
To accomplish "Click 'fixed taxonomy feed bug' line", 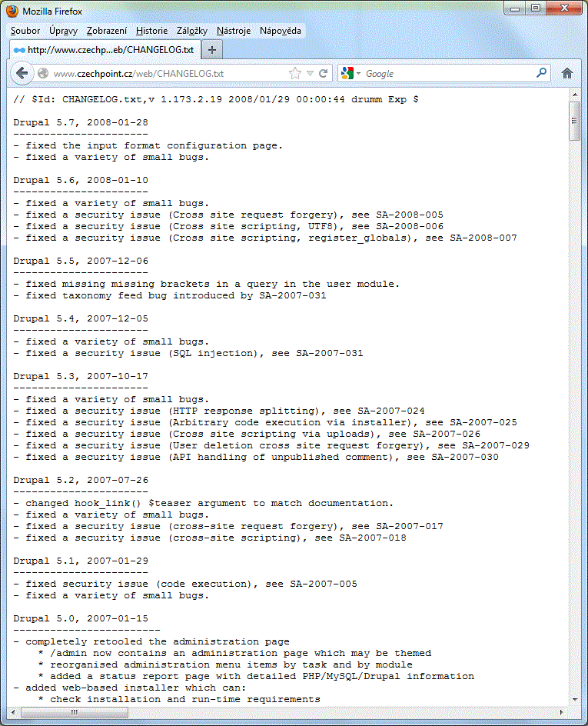I will (170, 296).
